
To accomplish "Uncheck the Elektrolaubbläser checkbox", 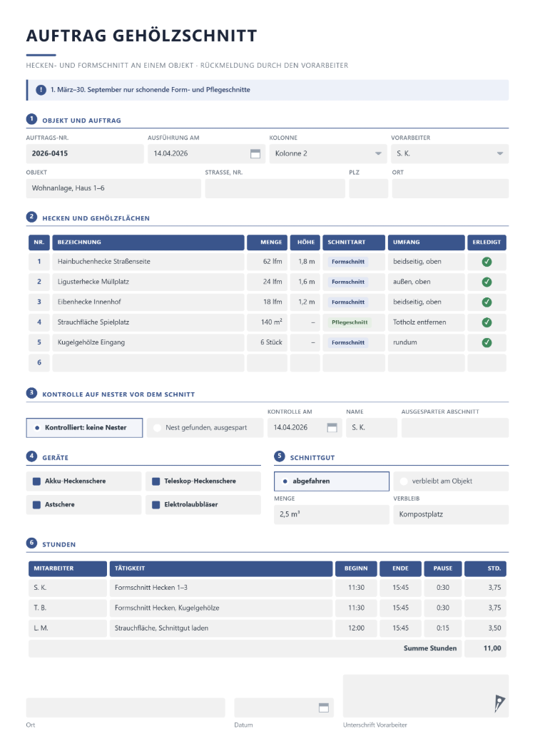I will pos(156,505).
